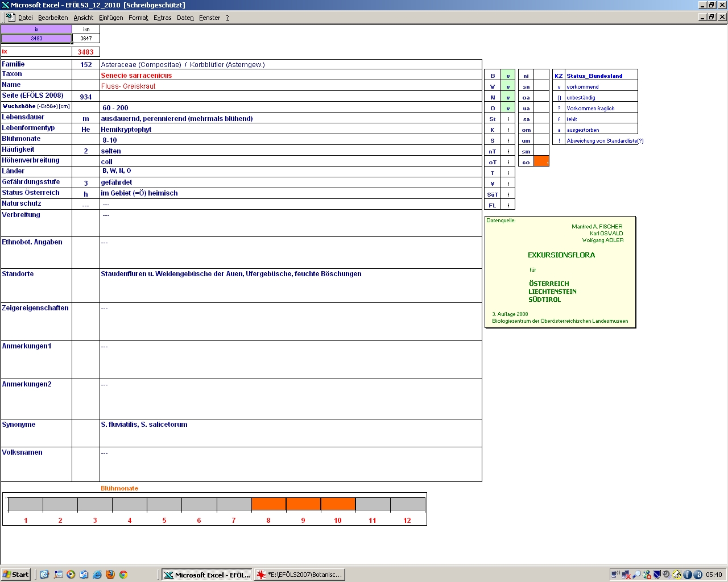The width and height of the screenshot is (728, 582).
Task: Click the Status_Bundesland legend header
Action: tap(594, 76)
